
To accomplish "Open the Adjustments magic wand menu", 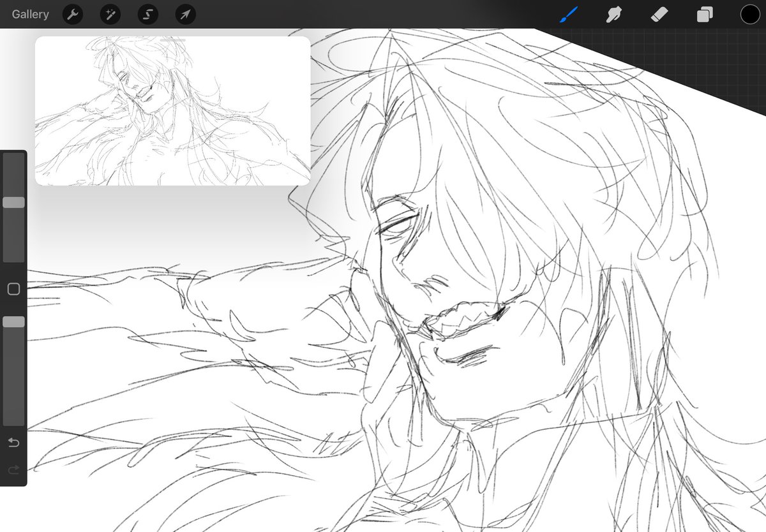I will tap(110, 14).
